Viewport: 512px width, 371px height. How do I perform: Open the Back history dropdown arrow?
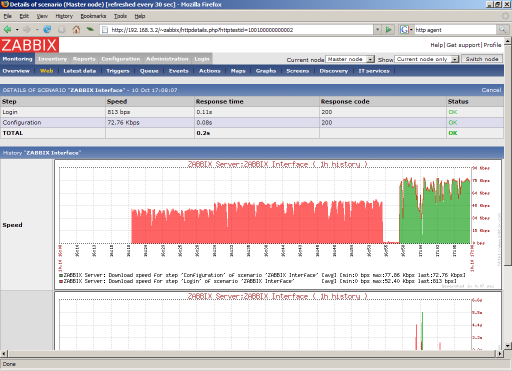(x=17, y=30)
